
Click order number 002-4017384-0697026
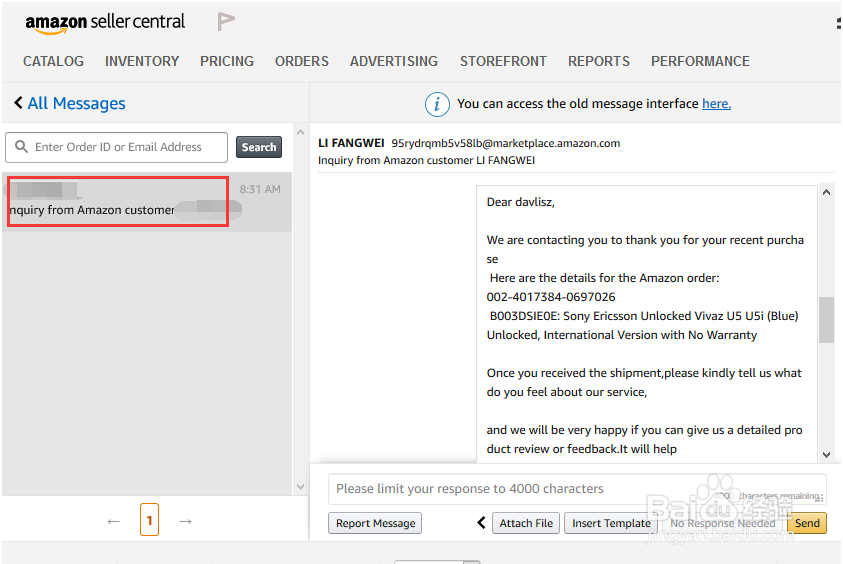(551, 297)
